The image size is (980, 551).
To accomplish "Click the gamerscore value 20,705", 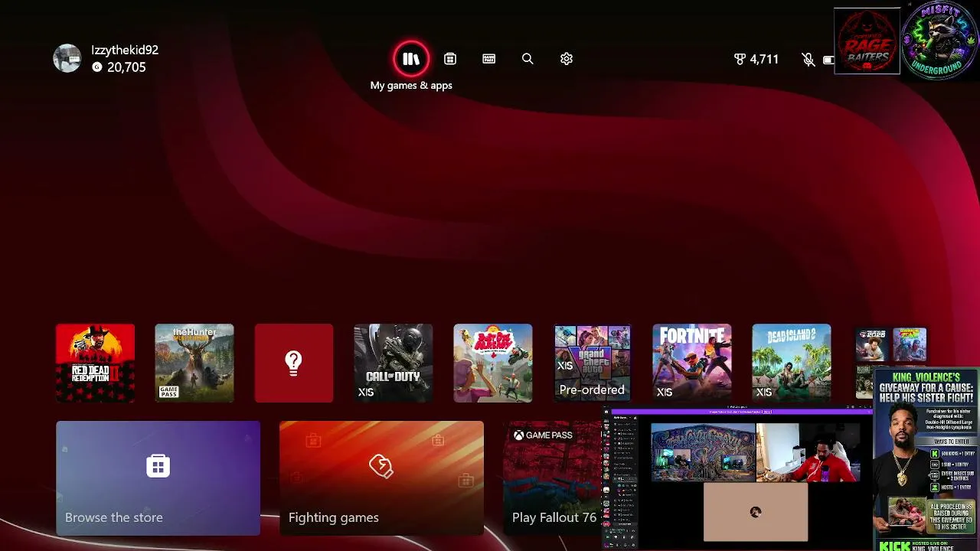I will tap(126, 67).
